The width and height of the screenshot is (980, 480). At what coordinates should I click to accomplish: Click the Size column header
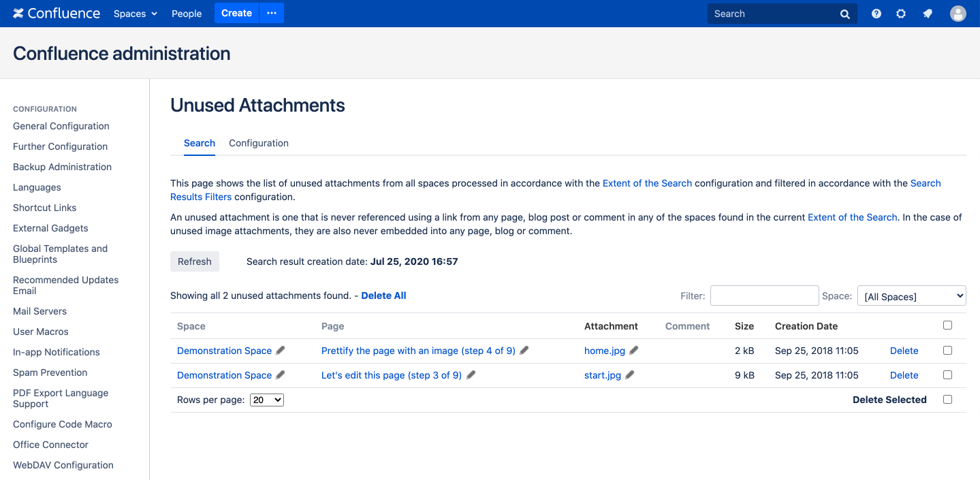coord(744,326)
